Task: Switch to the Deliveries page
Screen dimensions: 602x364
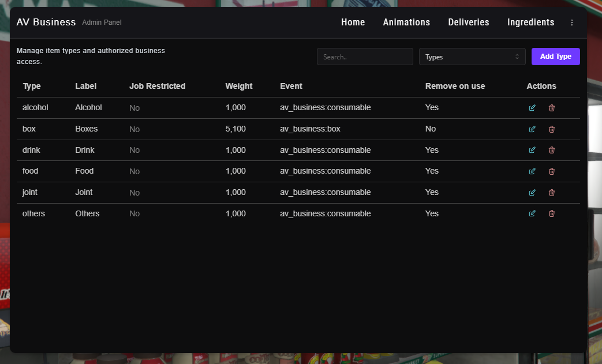Action: 468,22
